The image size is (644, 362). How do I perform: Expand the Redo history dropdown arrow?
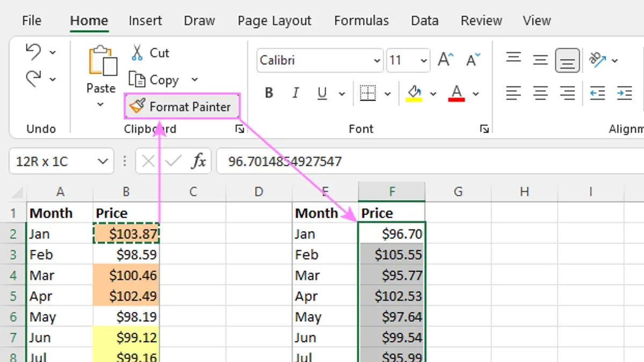53,79
